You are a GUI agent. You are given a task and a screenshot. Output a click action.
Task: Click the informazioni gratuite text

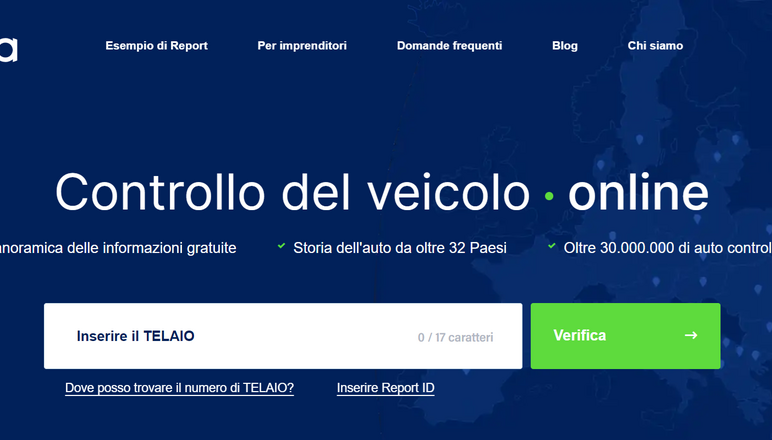169,248
